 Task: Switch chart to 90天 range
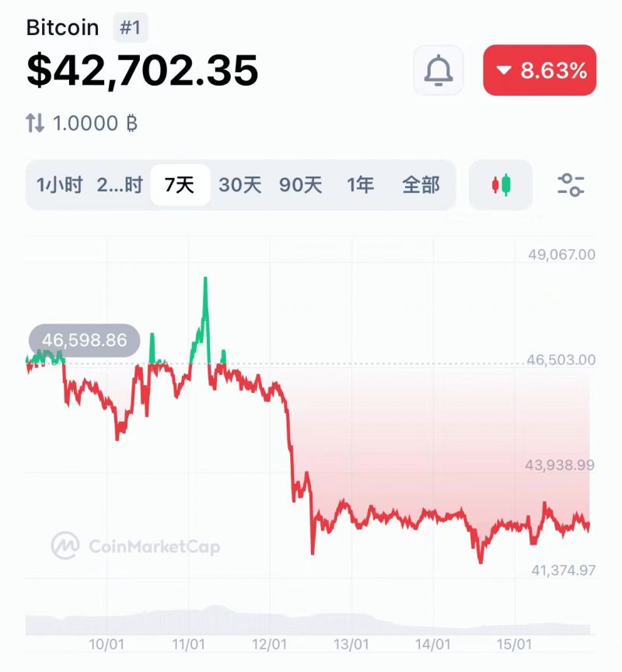tap(300, 185)
